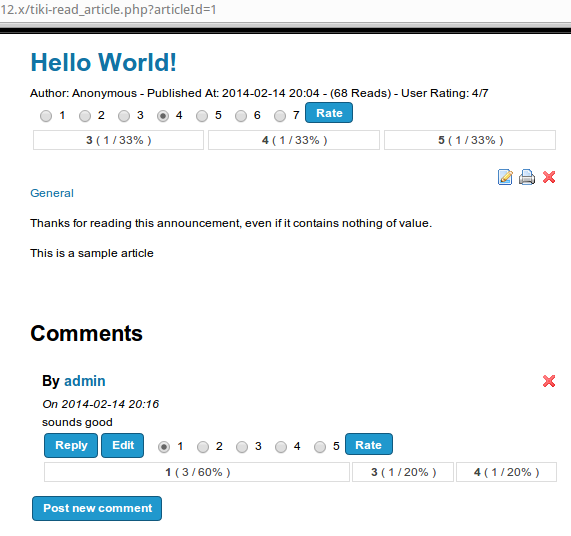571x536 pixels.
Task: Choose article rating 7 radio button
Action: (x=280, y=116)
